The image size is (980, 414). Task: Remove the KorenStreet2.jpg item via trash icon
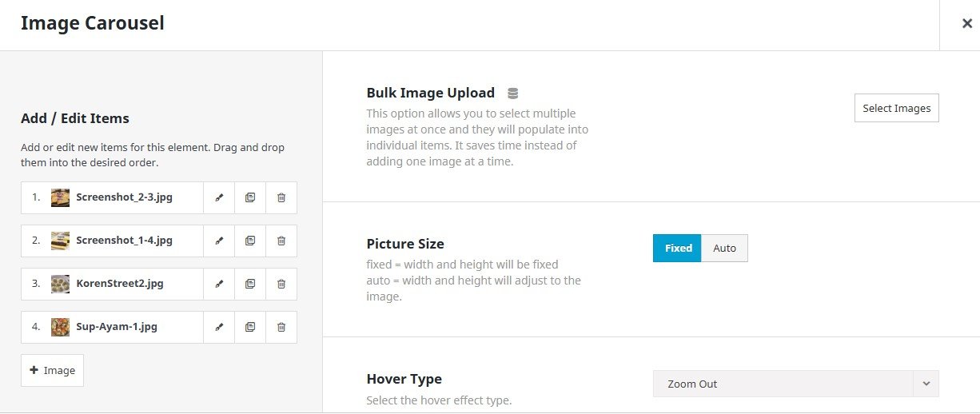point(281,284)
